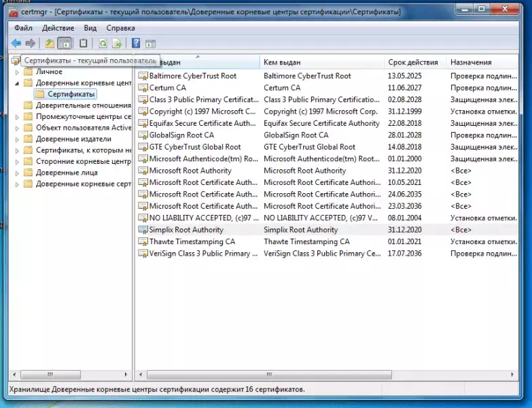
Task: Expand Объект пользователя Active tree node
Action: [17, 128]
